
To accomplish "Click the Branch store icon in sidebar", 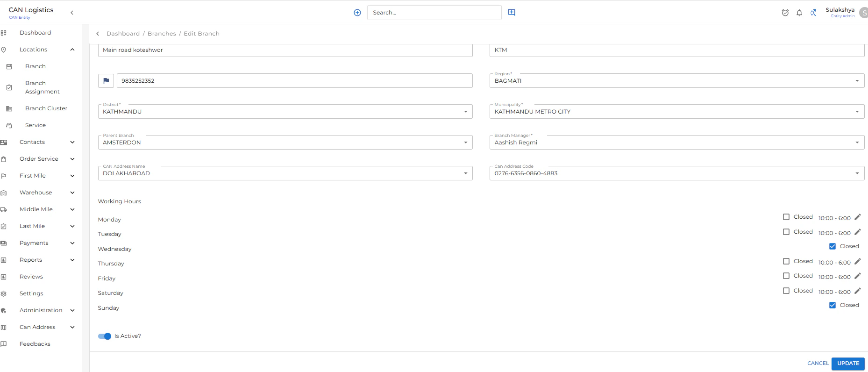I will [9, 66].
